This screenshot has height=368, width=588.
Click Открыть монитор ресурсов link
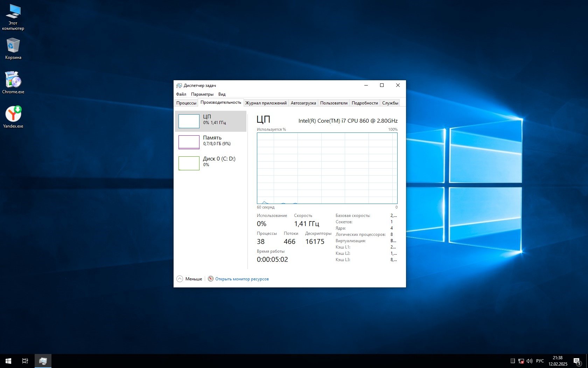pyautogui.click(x=241, y=279)
